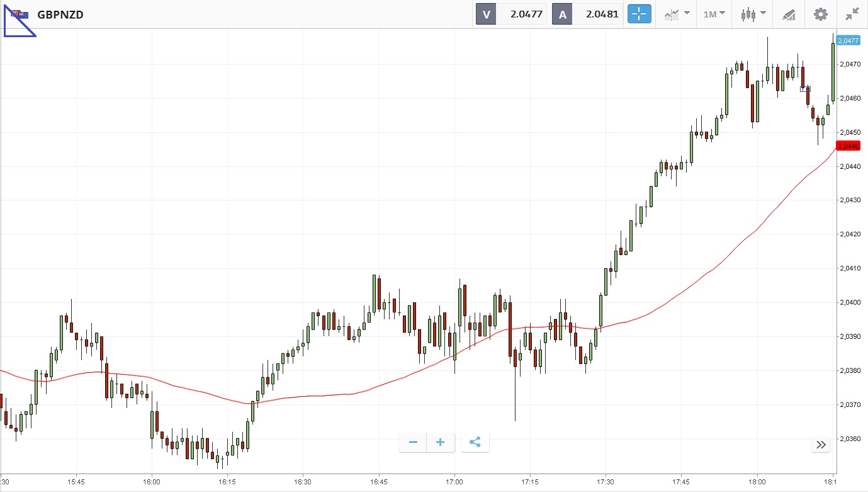This screenshot has height=492, width=868.
Task: Collapse chart from full screen
Action: (x=852, y=14)
